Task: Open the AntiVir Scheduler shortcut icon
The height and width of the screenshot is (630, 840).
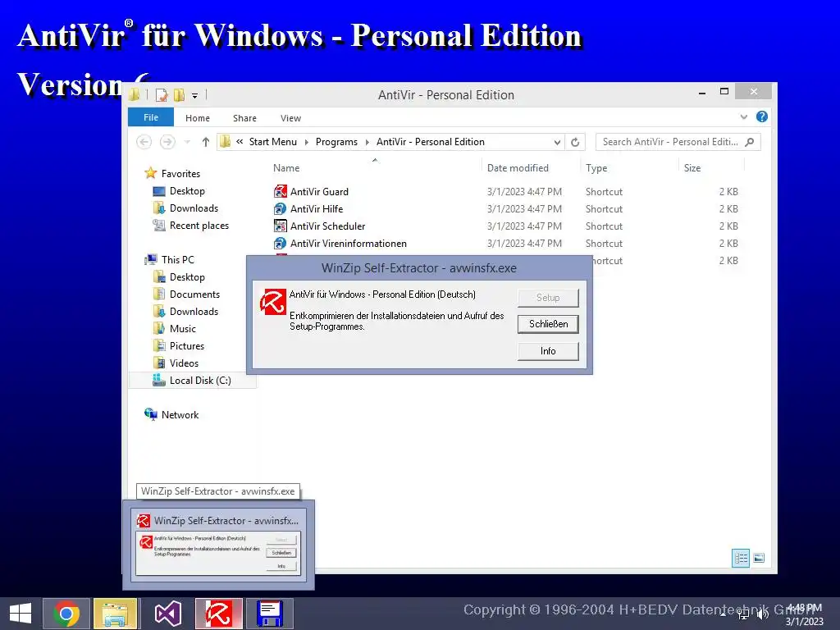Action: [281, 226]
